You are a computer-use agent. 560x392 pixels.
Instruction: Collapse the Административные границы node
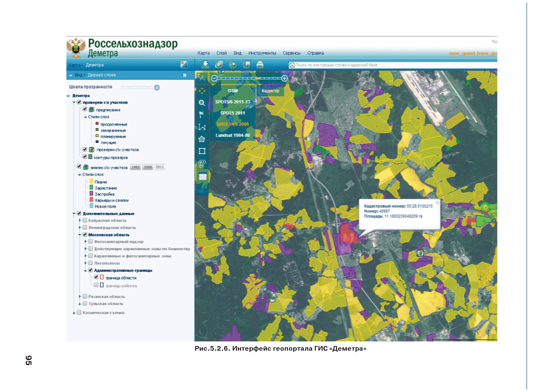(x=85, y=271)
